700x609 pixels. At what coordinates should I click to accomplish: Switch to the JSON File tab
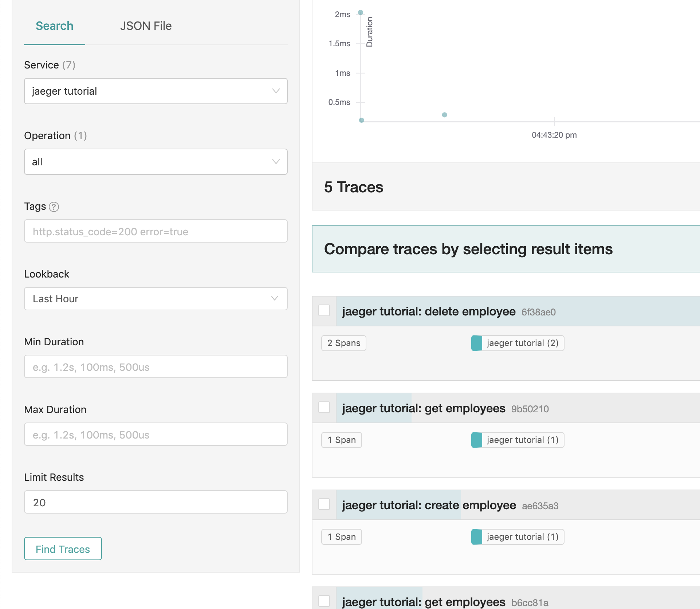point(146,26)
